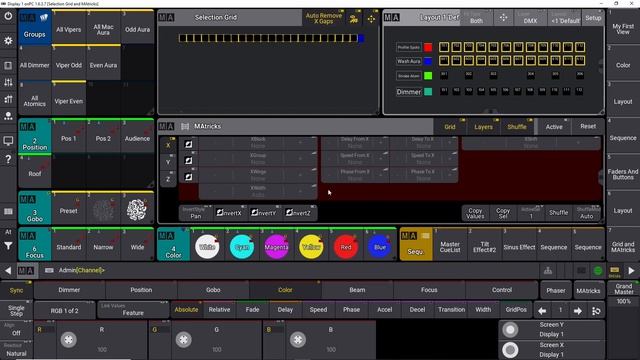
Task: Click the next step right arrow
Action: pyautogui.click(x=578, y=311)
